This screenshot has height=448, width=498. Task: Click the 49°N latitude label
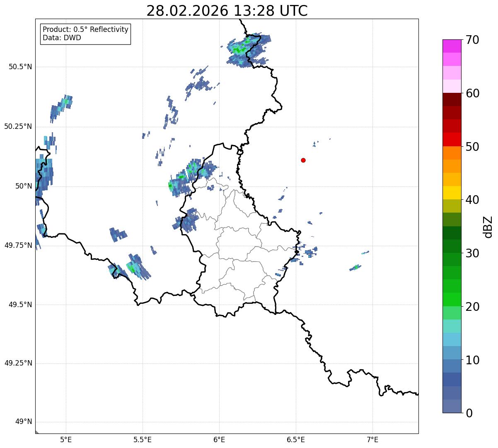tap(24, 421)
